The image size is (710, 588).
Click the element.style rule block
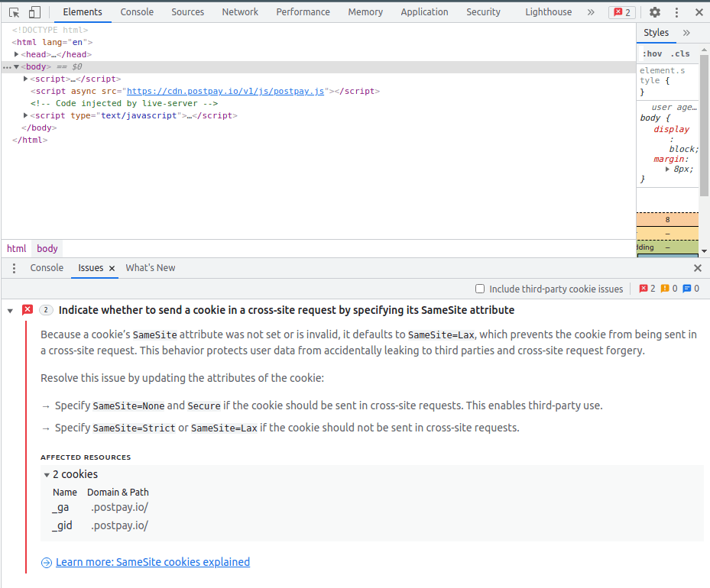(x=668, y=81)
